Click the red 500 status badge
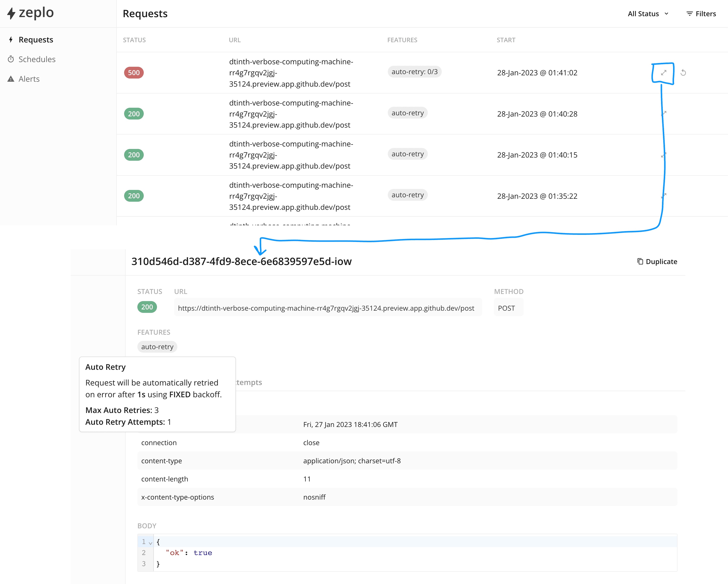This screenshot has width=728, height=584. point(134,73)
